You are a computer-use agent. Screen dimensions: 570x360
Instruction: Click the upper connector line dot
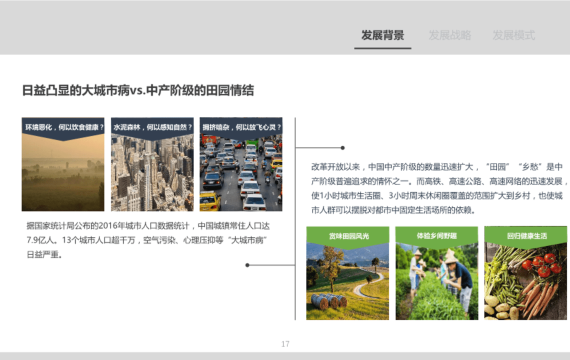click(342, 148)
